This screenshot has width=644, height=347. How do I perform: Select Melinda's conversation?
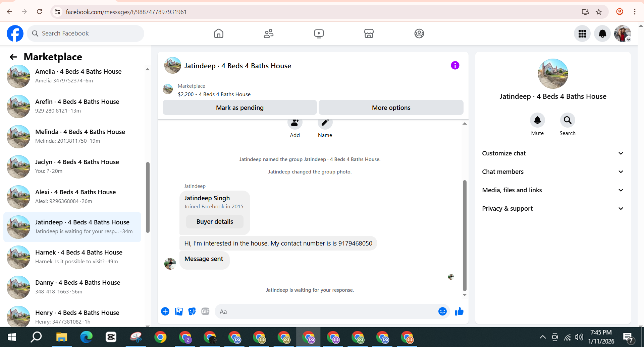(x=72, y=136)
